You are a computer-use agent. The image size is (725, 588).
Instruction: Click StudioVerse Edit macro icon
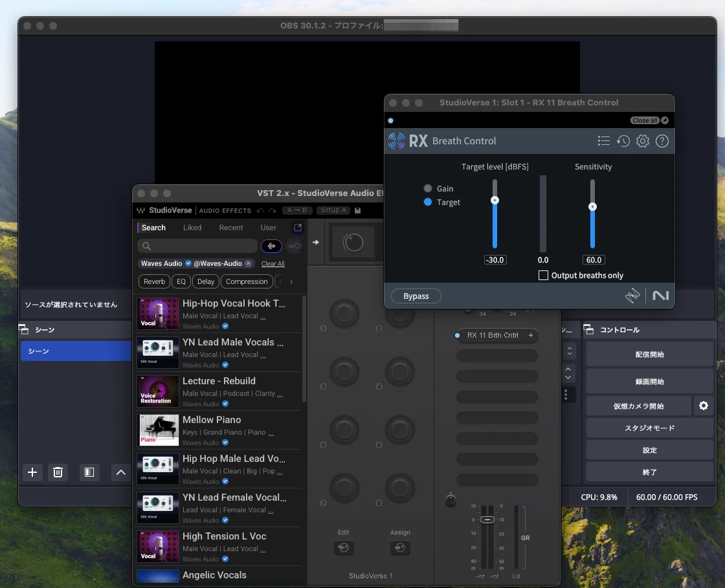[344, 548]
